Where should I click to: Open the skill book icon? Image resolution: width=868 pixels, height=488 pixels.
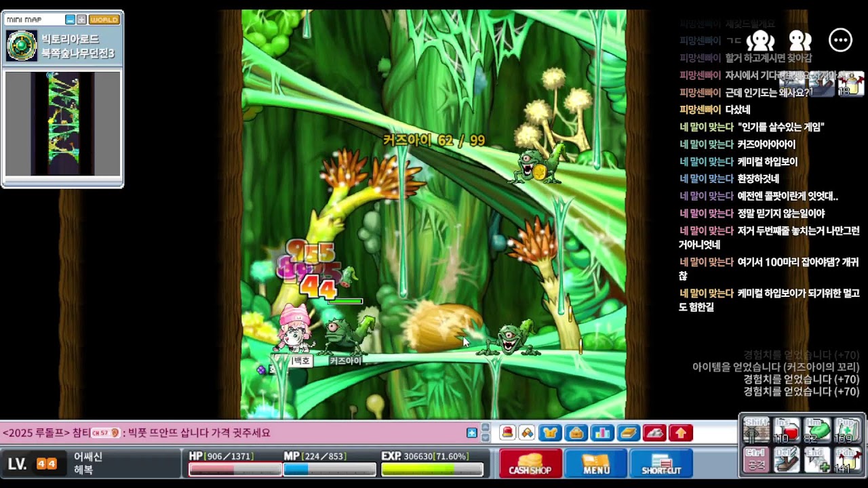(x=629, y=433)
